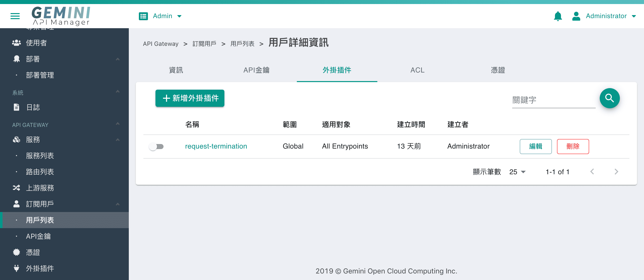Click the 關鍵字 search field
Viewport: 644px width, 280px height.
[554, 100]
